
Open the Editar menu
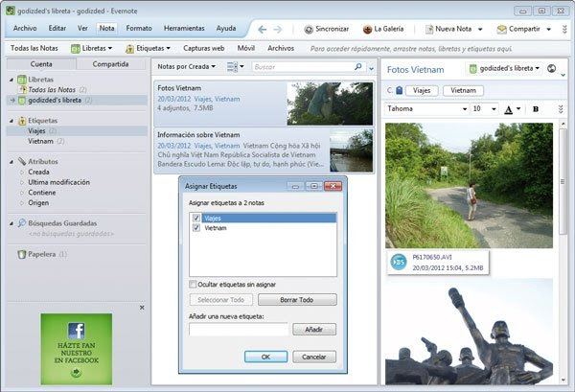pyautogui.click(x=57, y=28)
